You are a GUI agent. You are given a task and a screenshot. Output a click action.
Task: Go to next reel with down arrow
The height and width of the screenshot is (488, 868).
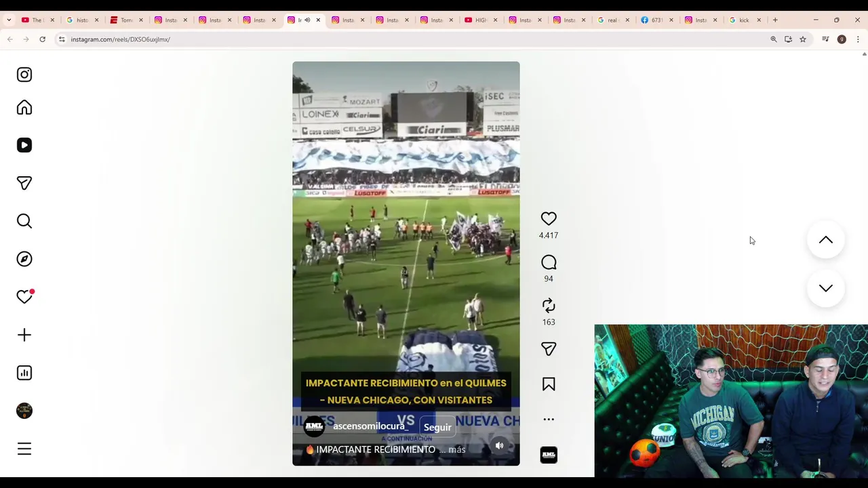click(x=825, y=288)
